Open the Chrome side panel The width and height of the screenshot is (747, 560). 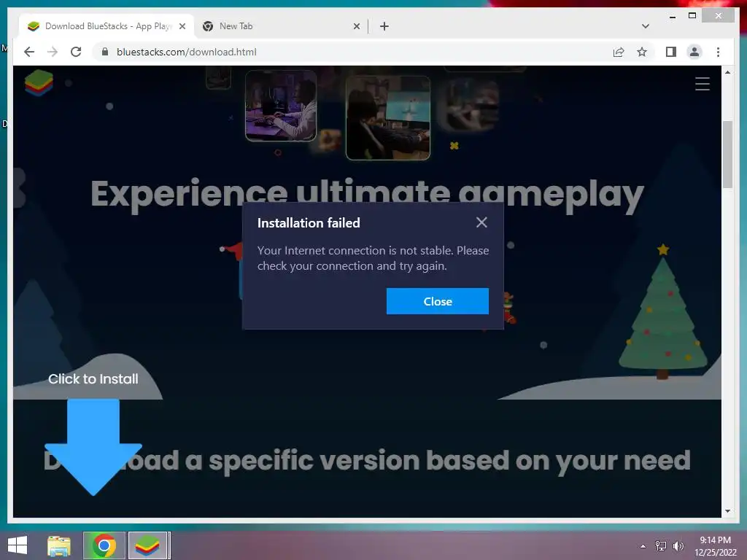(x=671, y=52)
